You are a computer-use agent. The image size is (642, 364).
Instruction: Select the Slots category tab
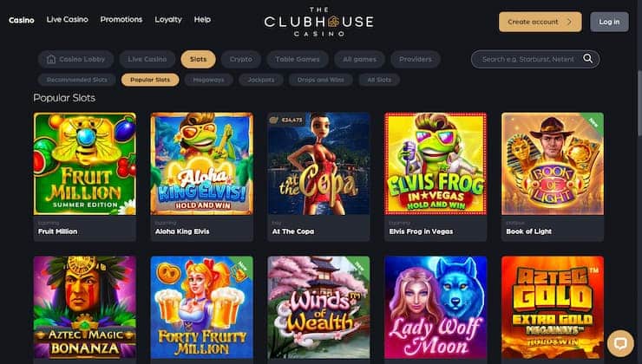pos(198,59)
